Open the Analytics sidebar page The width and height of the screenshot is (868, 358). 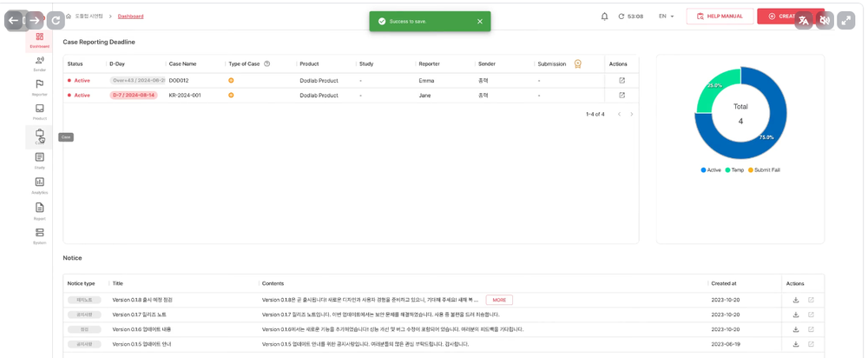[39, 185]
